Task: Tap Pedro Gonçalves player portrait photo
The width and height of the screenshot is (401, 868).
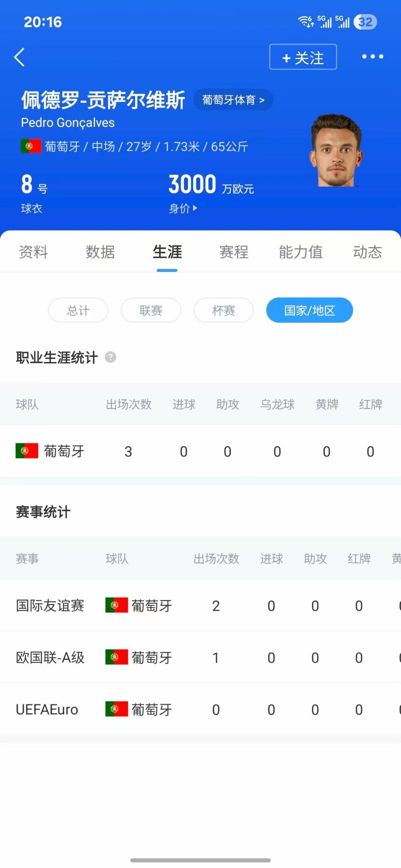Action: (x=336, y=150)
